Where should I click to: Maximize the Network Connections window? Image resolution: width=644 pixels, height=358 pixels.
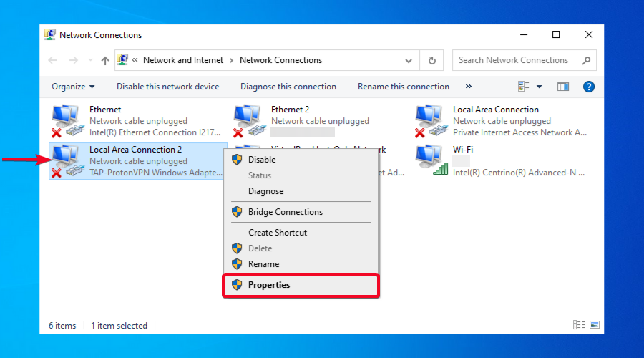(556, 34)
